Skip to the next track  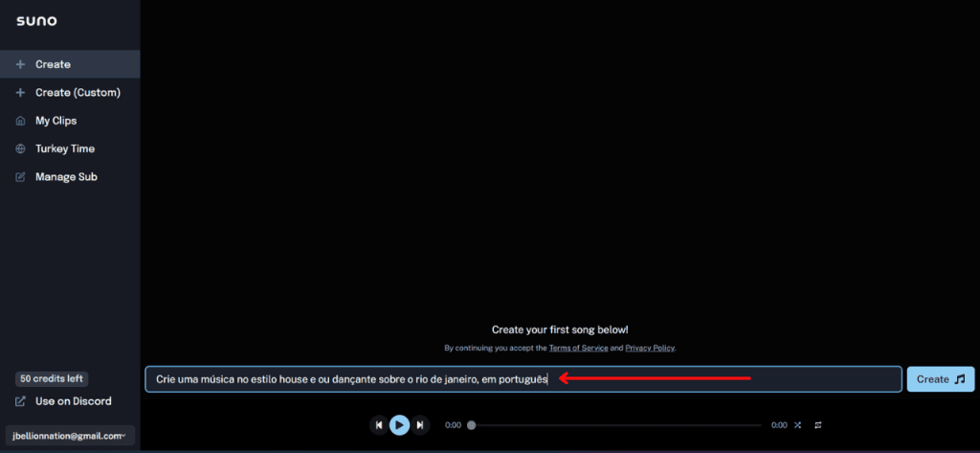419,425
